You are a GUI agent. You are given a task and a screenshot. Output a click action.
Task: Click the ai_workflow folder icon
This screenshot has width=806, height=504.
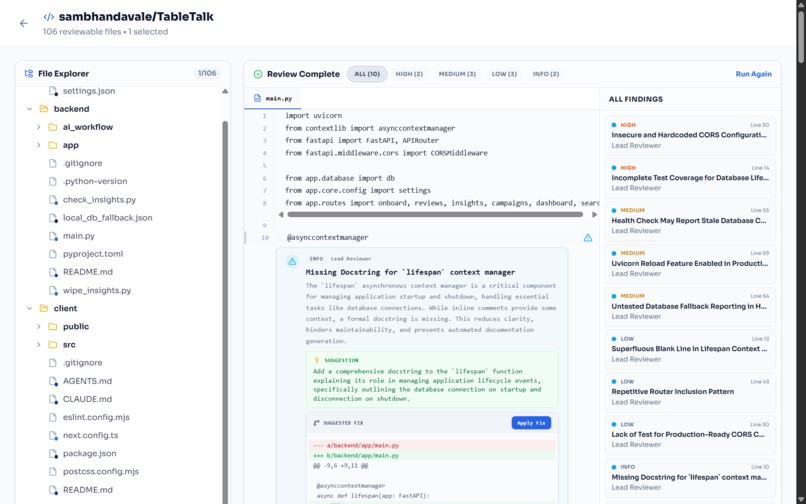52,127
